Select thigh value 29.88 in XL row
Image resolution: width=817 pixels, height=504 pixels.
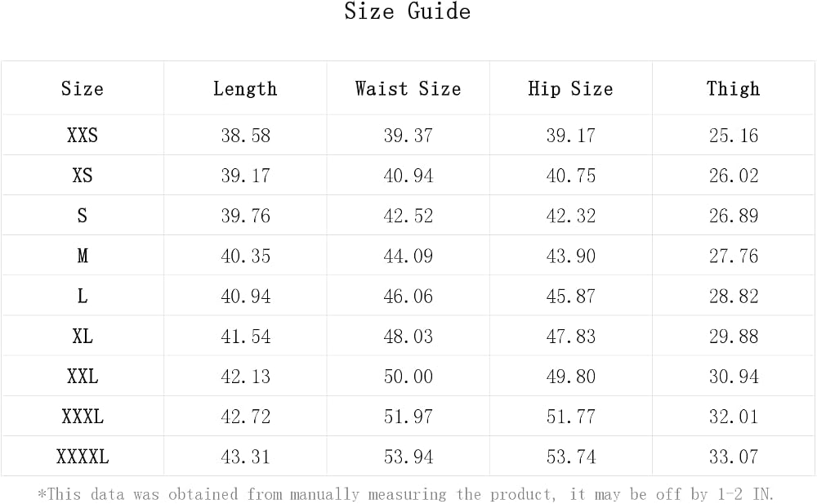(733, 337)
